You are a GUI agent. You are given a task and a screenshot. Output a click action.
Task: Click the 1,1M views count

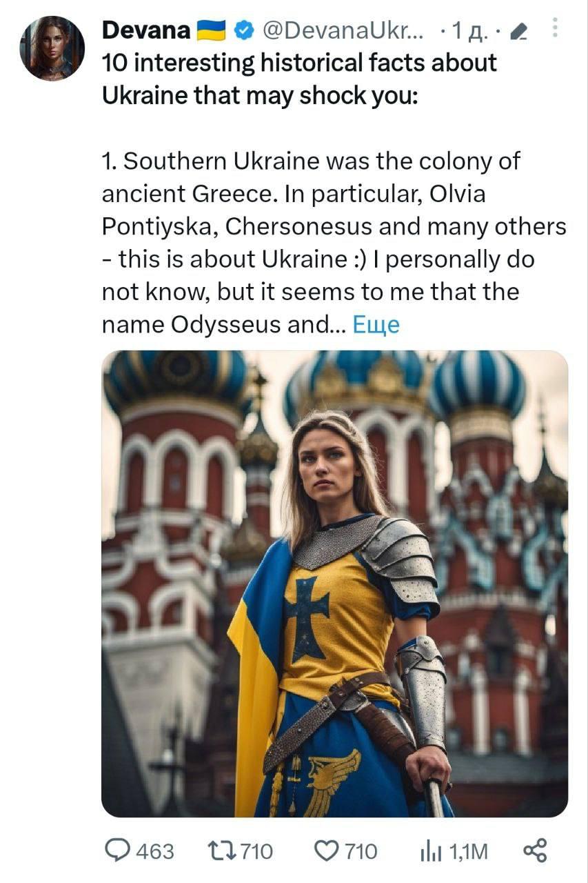(468, 852)
